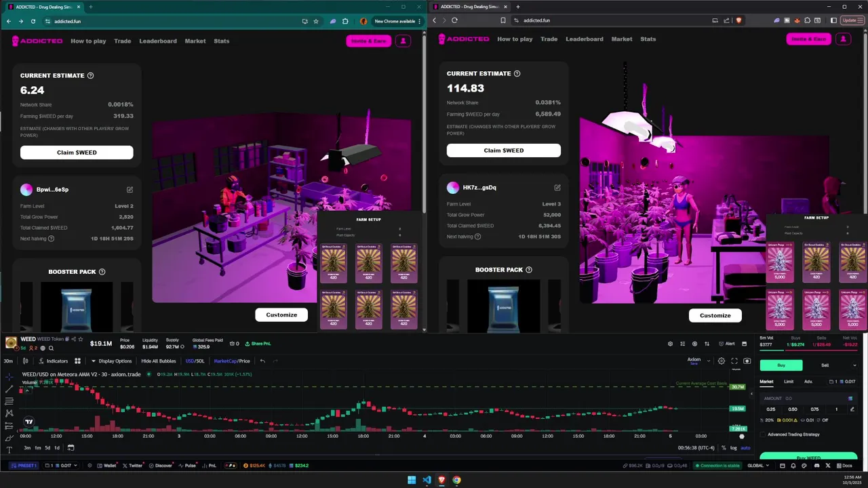Toggle Hide All Bubbles on chart
This screenshot has width=868, height=488.
tap(158, 361)
